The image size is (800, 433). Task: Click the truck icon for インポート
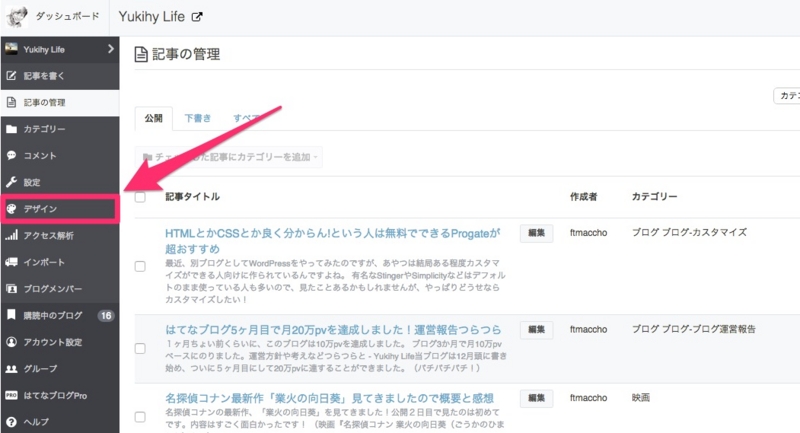[x=11, y=262]
